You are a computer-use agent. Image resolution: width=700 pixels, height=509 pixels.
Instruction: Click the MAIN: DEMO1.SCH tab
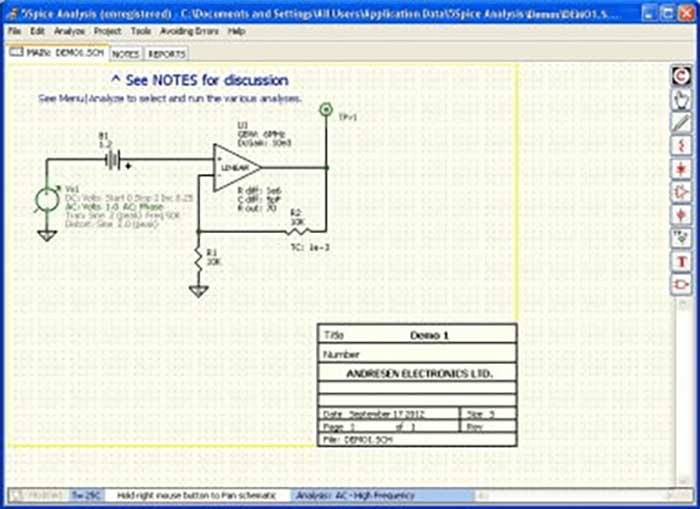(x=58, y=53)
